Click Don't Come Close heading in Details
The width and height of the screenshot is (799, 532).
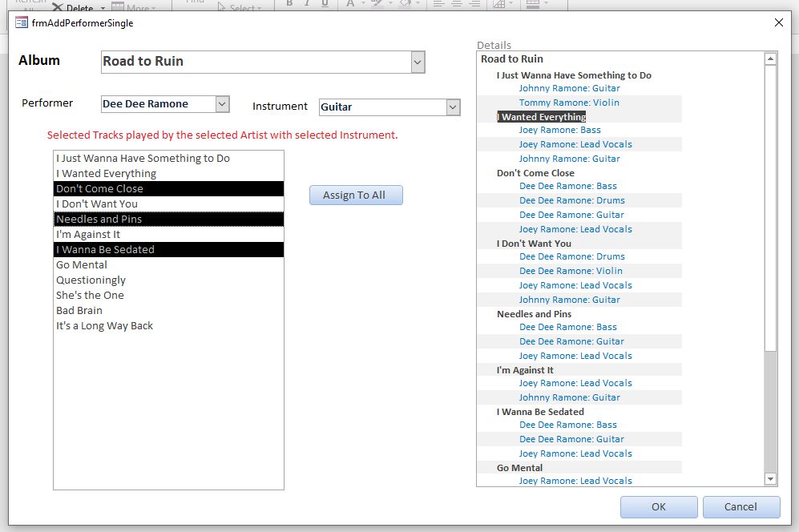tap(535, 173)
